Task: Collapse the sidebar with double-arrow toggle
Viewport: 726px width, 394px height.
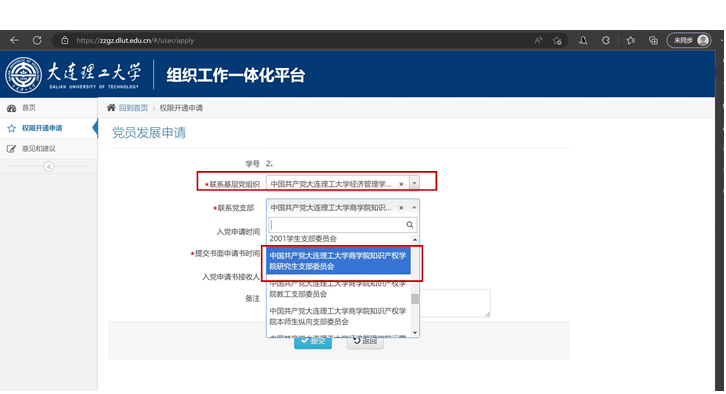Action: [x=49, y=166]
